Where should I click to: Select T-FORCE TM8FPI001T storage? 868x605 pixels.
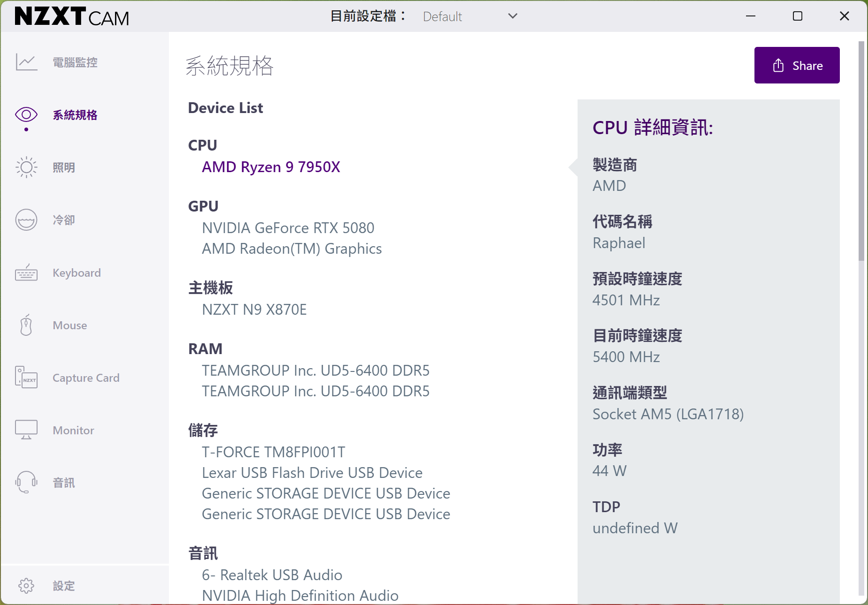274,452
